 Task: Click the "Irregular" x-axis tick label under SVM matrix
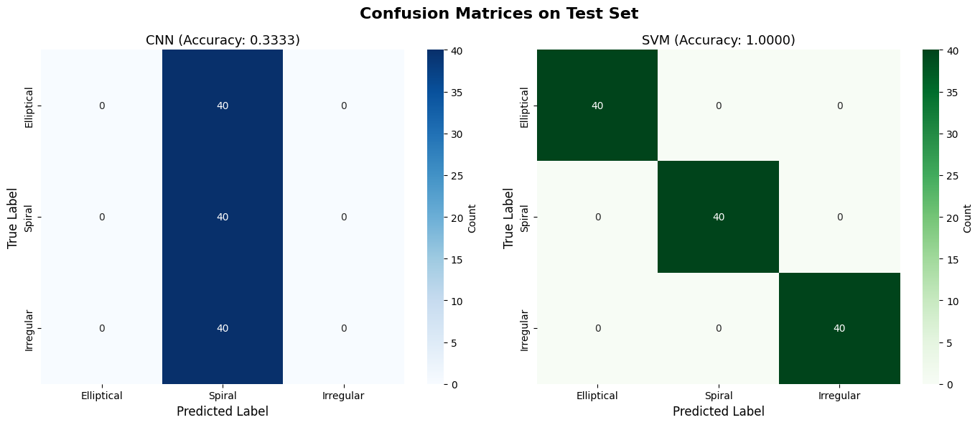click(x=839, y=396)
